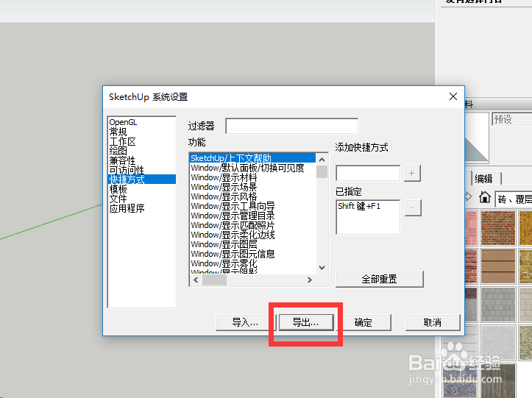Image resolution: width=532 pixels, height=398 pixels.
Task: Select Window/默认面板/切换可见度 function entry
Action: point(253,168)
